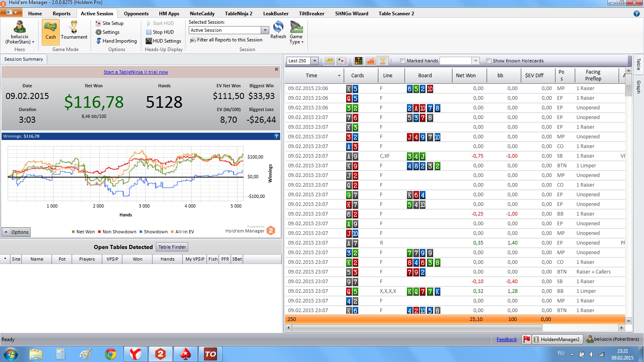Open Windows Start menu
The height and width of the screenshot is (362, 644).
tap(11, 354)
